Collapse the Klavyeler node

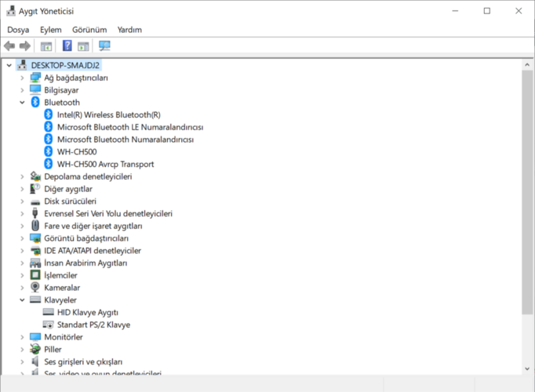[x=22, y=300]
